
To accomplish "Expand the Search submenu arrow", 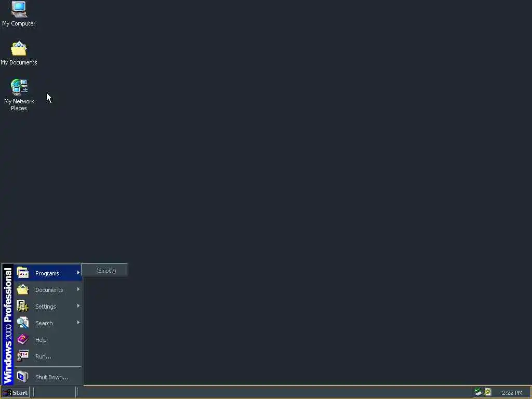I will (78, 322).
